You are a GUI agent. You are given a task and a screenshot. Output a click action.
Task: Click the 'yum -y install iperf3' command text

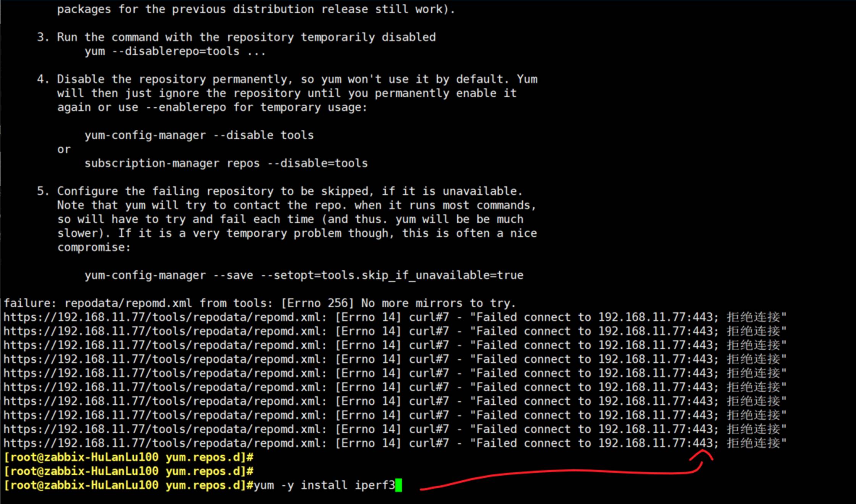[x=324, y=485]
